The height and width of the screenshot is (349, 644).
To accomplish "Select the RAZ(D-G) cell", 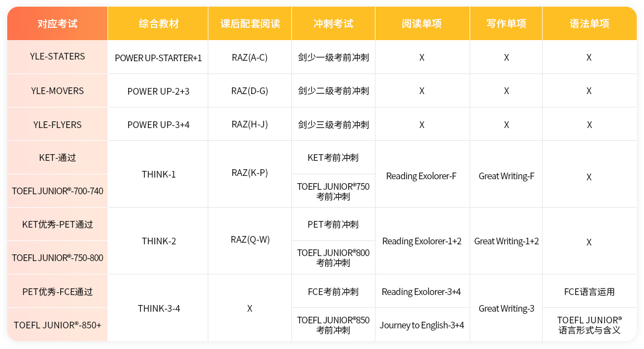I will pyautogui.click(x=250, y=91).
